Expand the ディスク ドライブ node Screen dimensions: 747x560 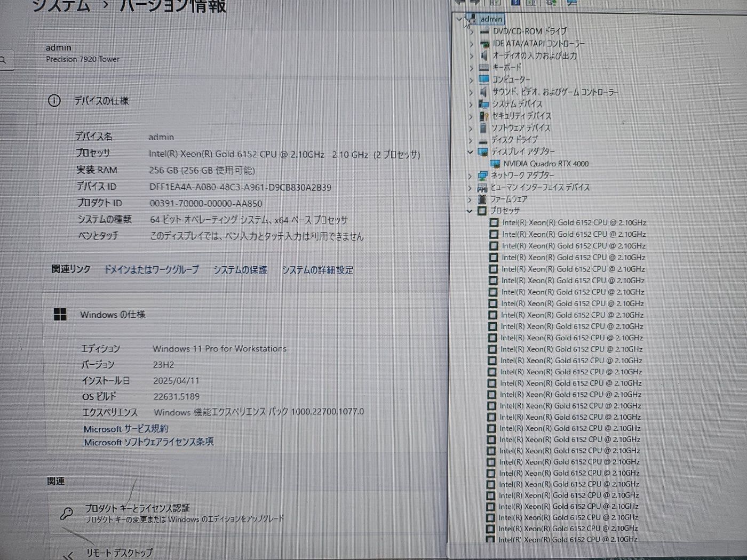(x=470, y=140)
